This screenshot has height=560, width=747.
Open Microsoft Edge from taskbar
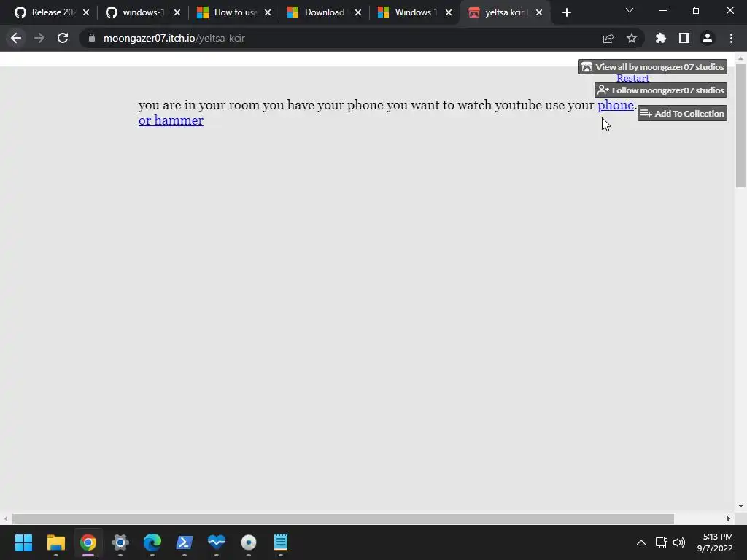tap(152, 542)
